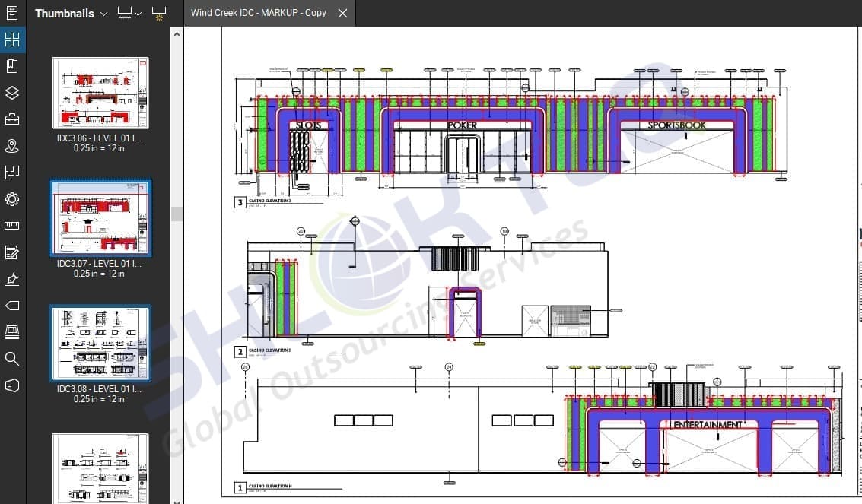Open the Spaces floor plan icon
Image resolution: width=862 pixels, height=504 pixels.
point(12,173)
